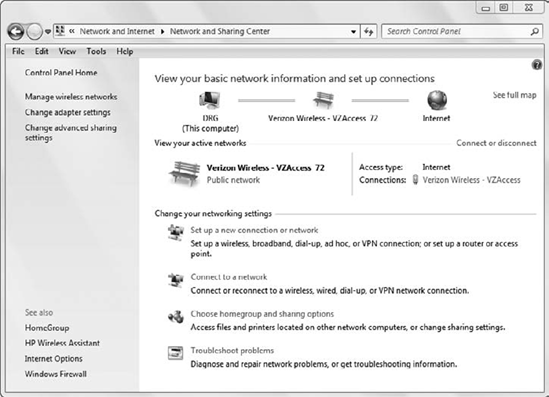
Task: Expand arrow between Network and Internet breadcrumbs
Action: click(x=162, y=32)
